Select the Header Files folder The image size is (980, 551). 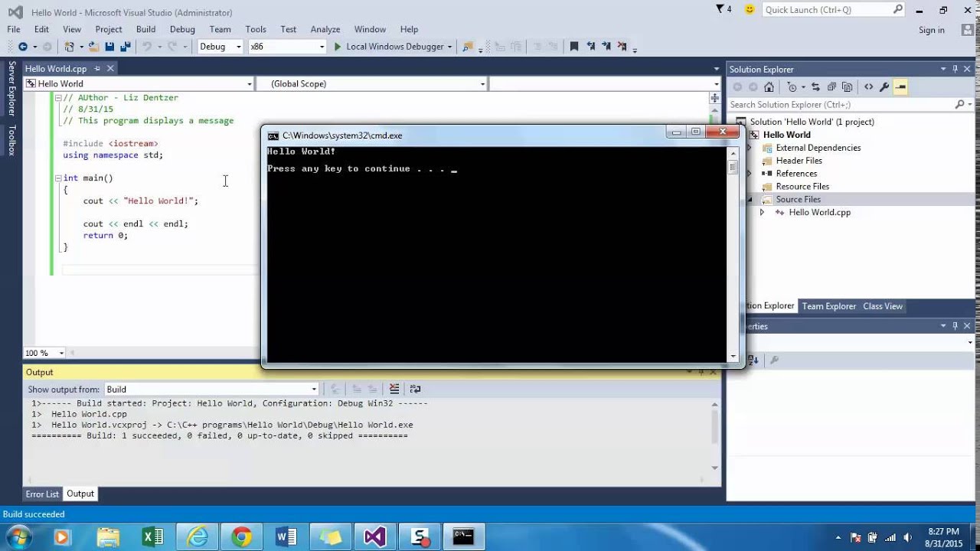click(799, 161)
